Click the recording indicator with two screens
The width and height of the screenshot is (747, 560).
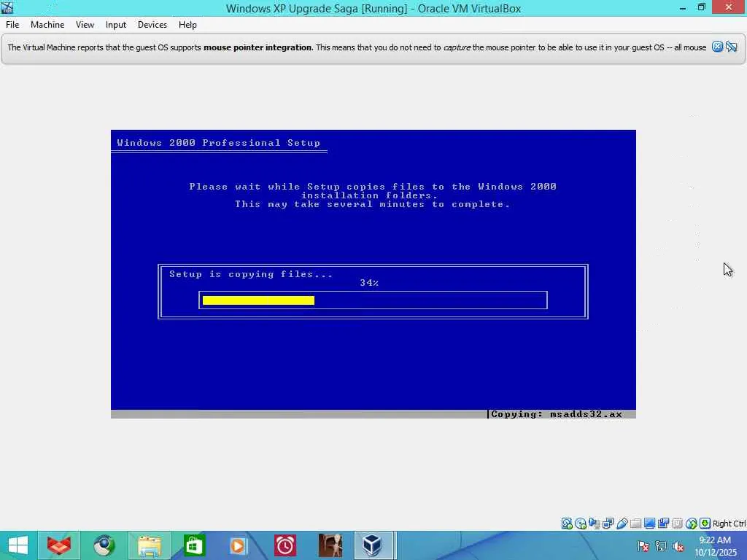[663, 524]
